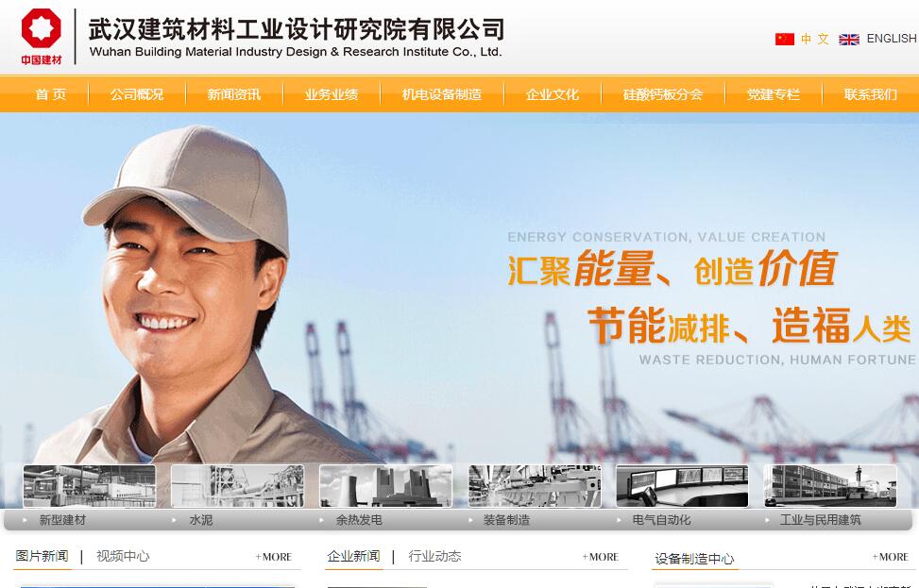The width and height of the screenshot is (919, 588).
Task: Select the UK flag language icon
Action: tap(849, 40)
